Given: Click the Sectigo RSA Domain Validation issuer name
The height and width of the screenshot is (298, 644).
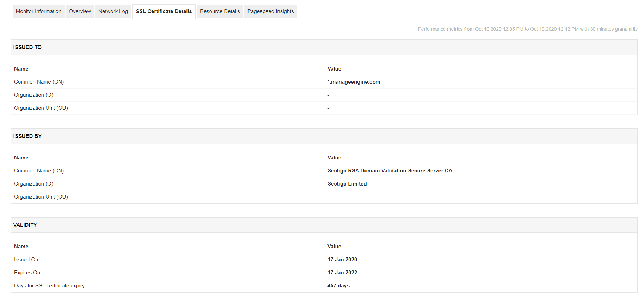Looking at the screenshot, I should (390, 171).
